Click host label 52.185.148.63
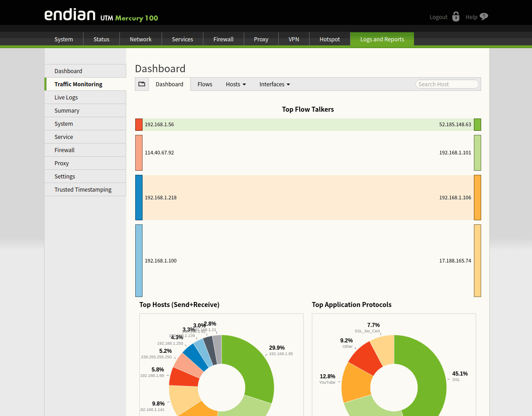Image resolution: width=532 pixels, height=416 pixels. tap(455, 124)
